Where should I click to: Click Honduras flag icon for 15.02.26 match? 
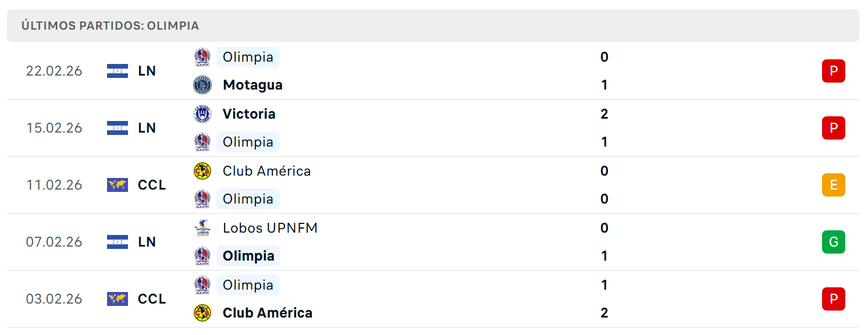(118, 128)
